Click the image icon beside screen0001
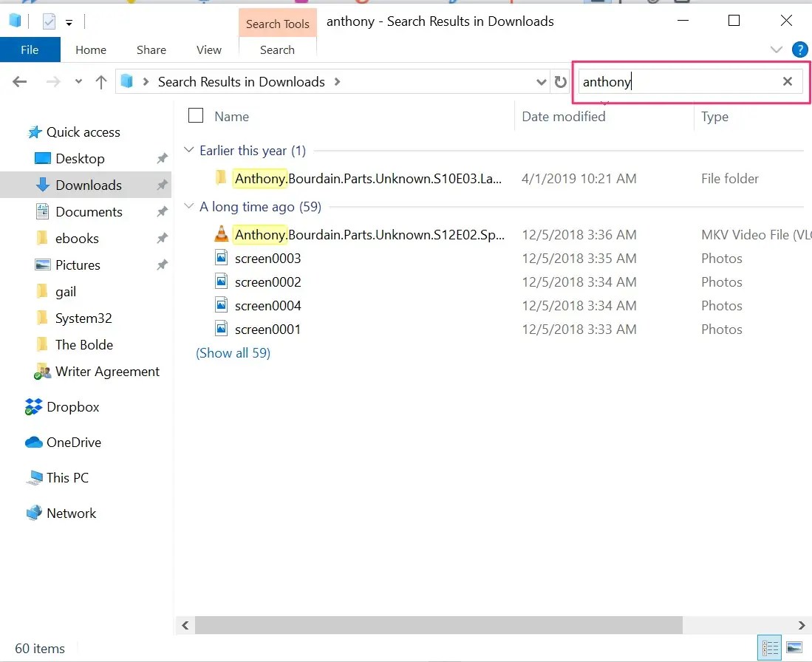This screenshot has height=662, width=812. [x=221, y=328]
